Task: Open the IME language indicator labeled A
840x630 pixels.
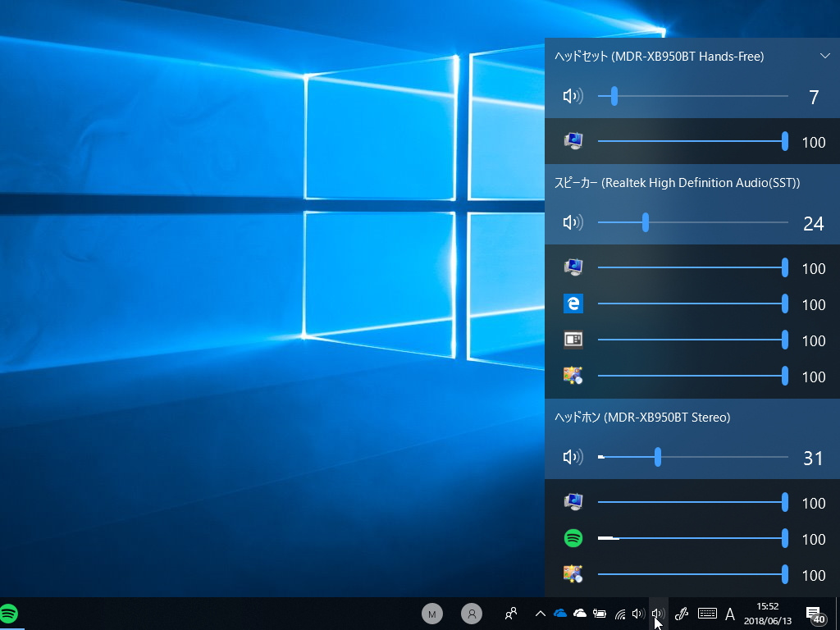Action: tap(729, 613)
